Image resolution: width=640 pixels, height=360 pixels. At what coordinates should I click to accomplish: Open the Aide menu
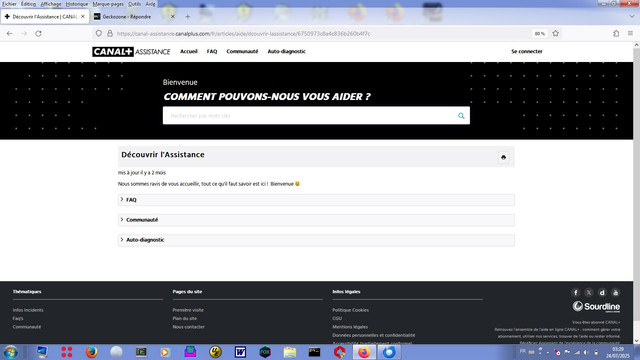[150, 4]
